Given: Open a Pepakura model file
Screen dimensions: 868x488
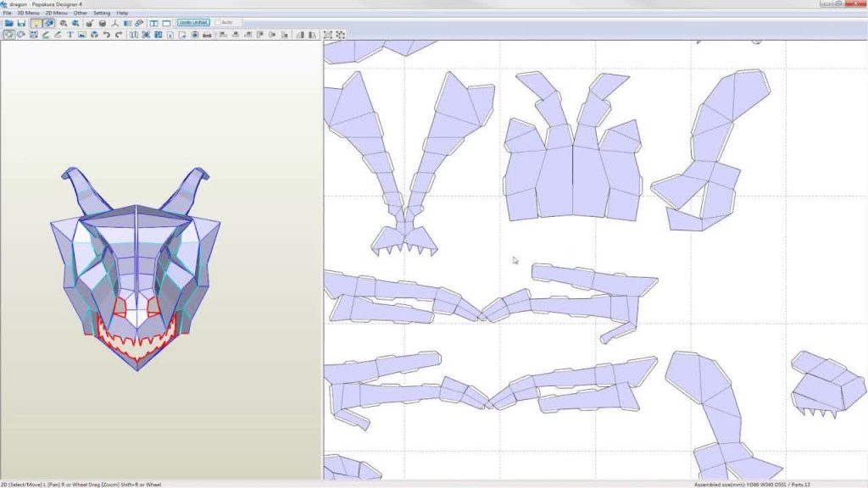Looking at the screenshot, I should tap(10, 23).
